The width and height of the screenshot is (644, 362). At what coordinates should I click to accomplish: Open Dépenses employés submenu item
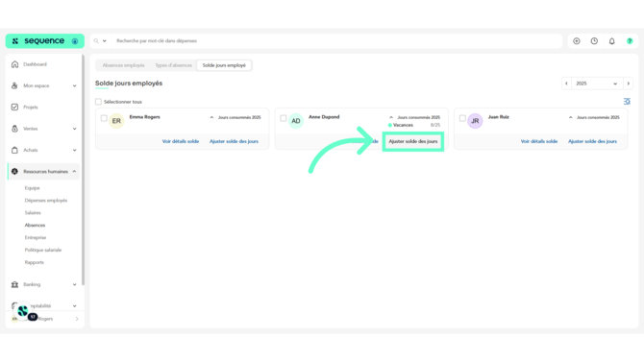tap(46, 201)
